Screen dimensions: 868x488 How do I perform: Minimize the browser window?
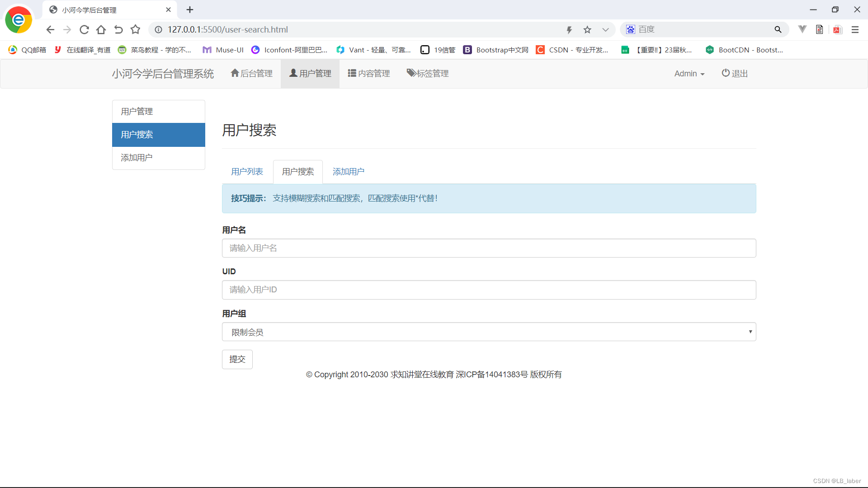tap(813, 9)
